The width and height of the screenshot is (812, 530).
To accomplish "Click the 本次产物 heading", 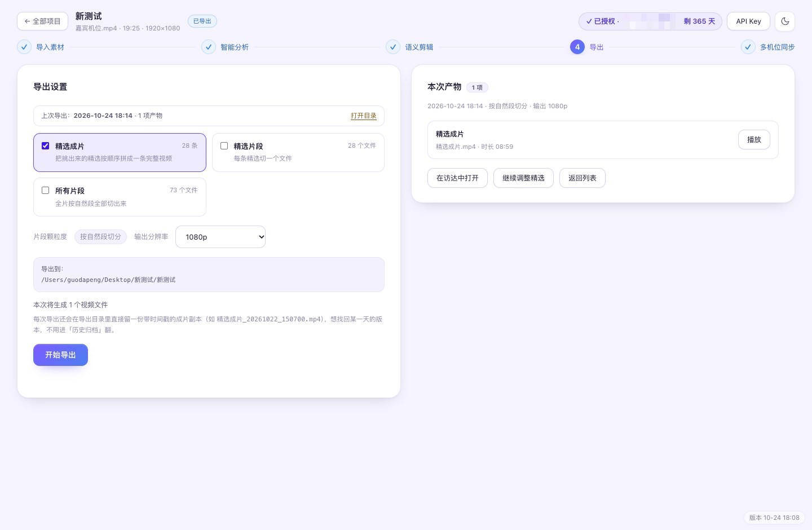I will coord(444,87).
